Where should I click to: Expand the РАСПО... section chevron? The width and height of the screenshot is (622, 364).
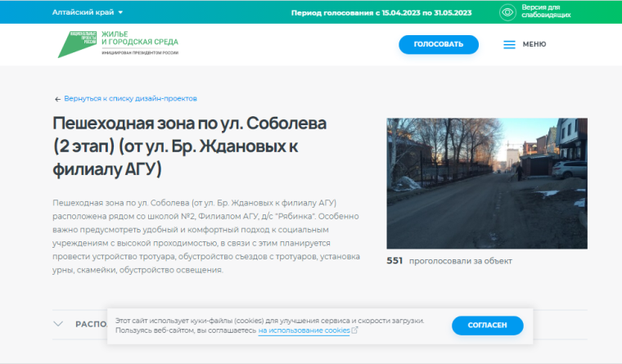coord(58,324)
